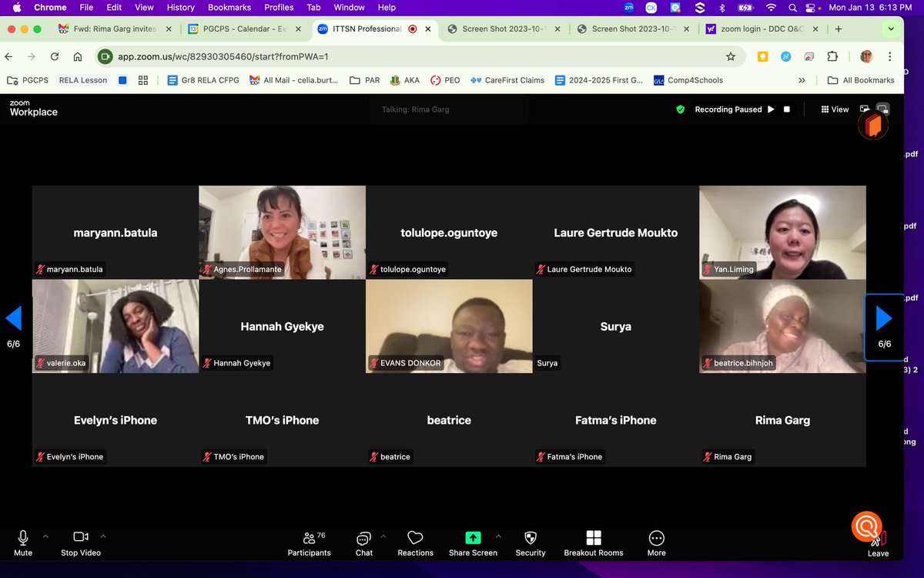Click the Google Keep extension icon
Viewport: 924px width, 578px height.
tap(763, 56)
